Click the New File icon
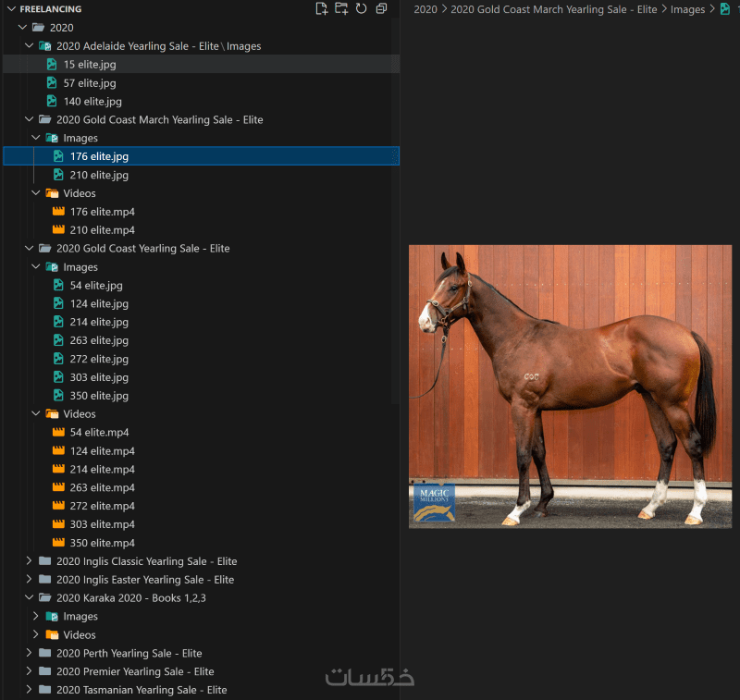 tap(321, 8)
